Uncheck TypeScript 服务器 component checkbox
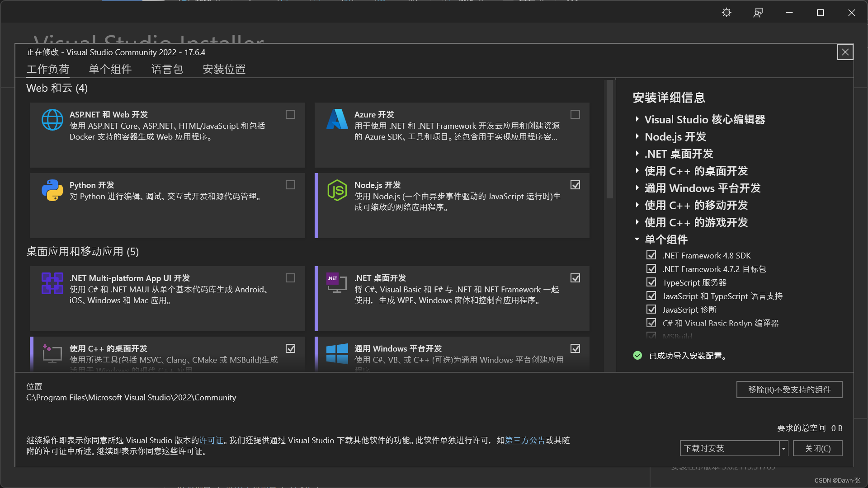868x488 pixels. [x=651, y=282]
